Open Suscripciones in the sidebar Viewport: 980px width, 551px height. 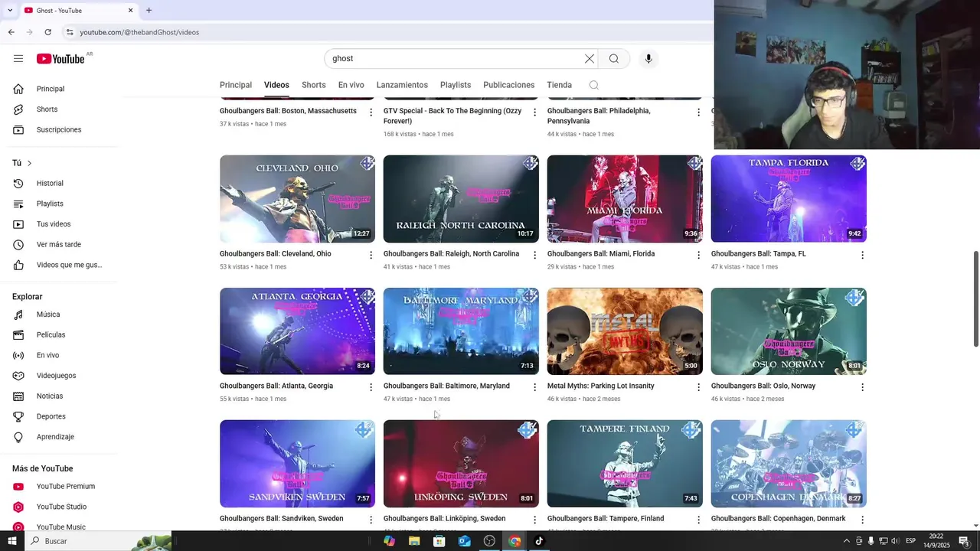click(59, 129)
